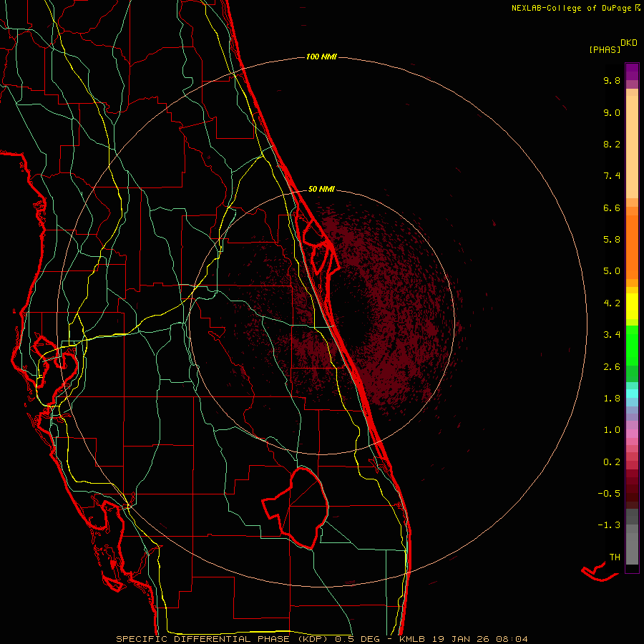Click the SPECIFIC DIFFERENTIAL PHASE (KDP) caption
The width and height of the screenshot is (644, 644).
223,639
